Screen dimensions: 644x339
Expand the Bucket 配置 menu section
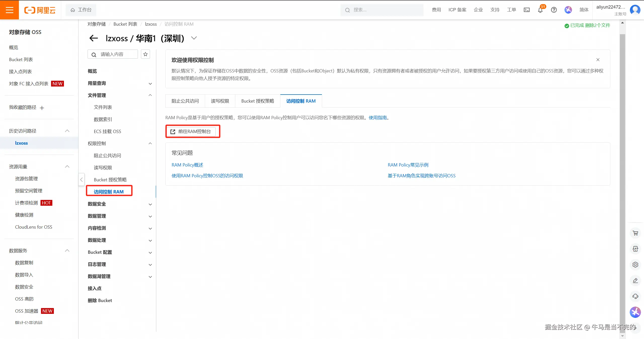tap(150, 253)
